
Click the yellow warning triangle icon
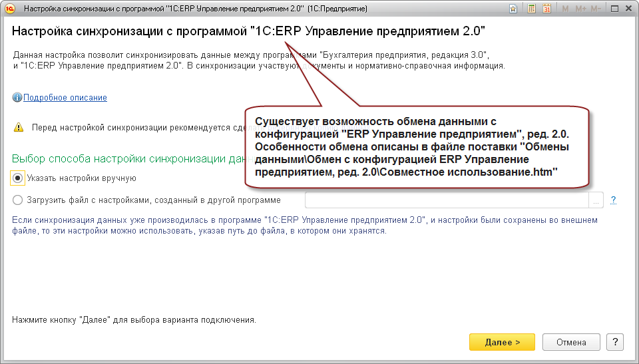[x=19, y=128]
